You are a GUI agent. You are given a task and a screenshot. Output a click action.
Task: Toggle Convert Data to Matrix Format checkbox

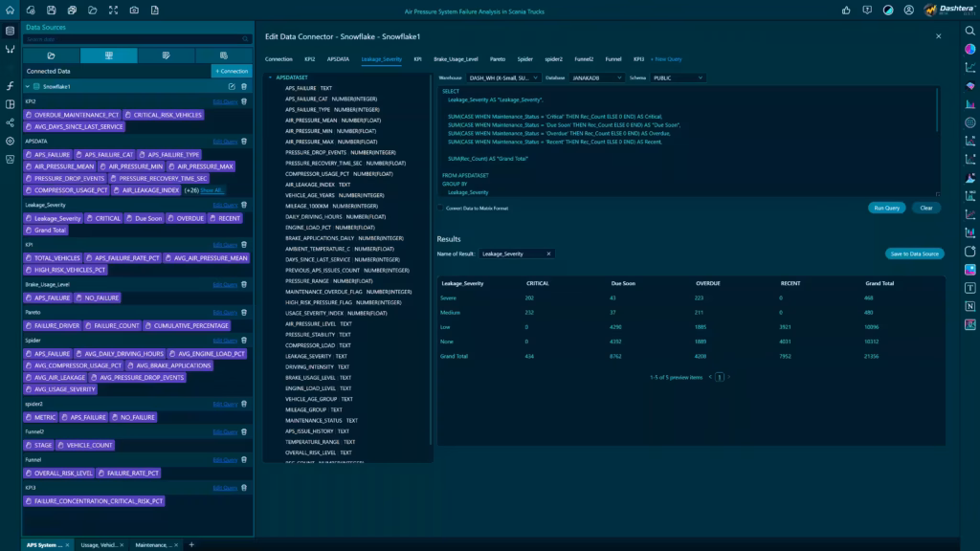coord(440,208)
